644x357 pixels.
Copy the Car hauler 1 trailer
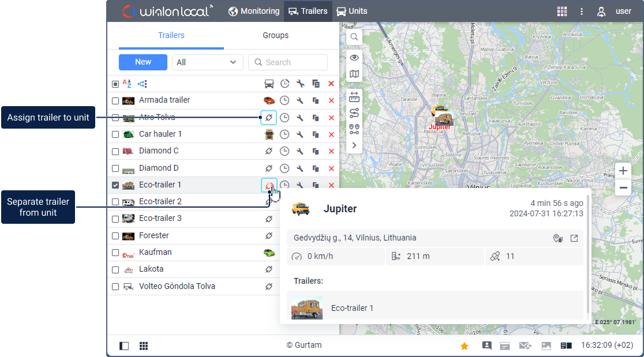[316, 134]
